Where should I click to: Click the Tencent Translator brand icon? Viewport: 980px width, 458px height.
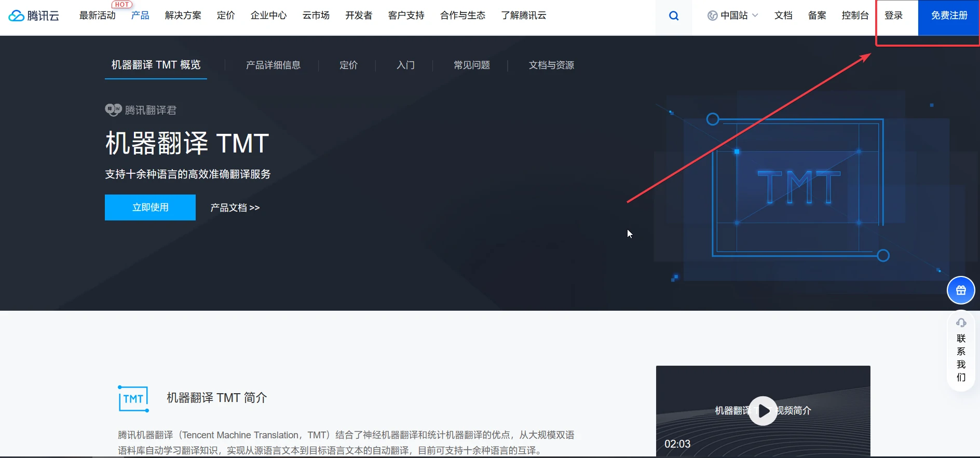point(113,110)
